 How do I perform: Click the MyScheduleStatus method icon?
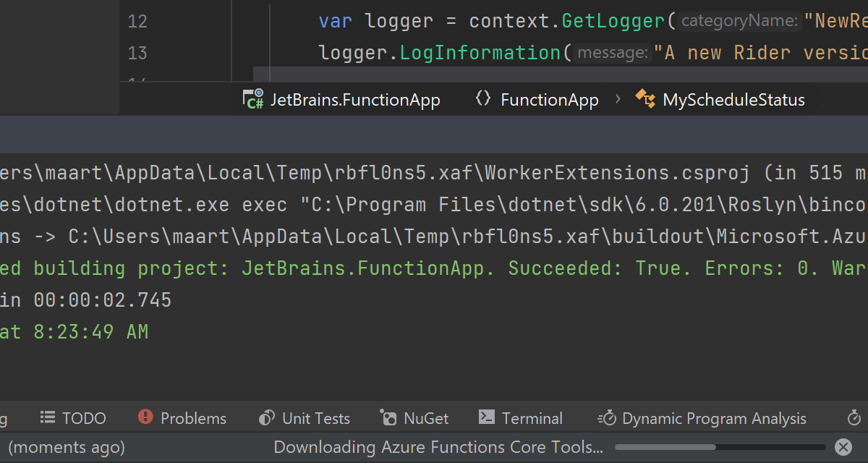point(645,99)
